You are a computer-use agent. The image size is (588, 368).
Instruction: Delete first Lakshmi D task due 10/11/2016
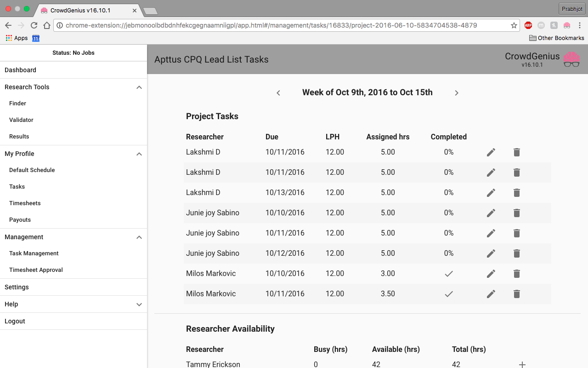tap(517, 152)
